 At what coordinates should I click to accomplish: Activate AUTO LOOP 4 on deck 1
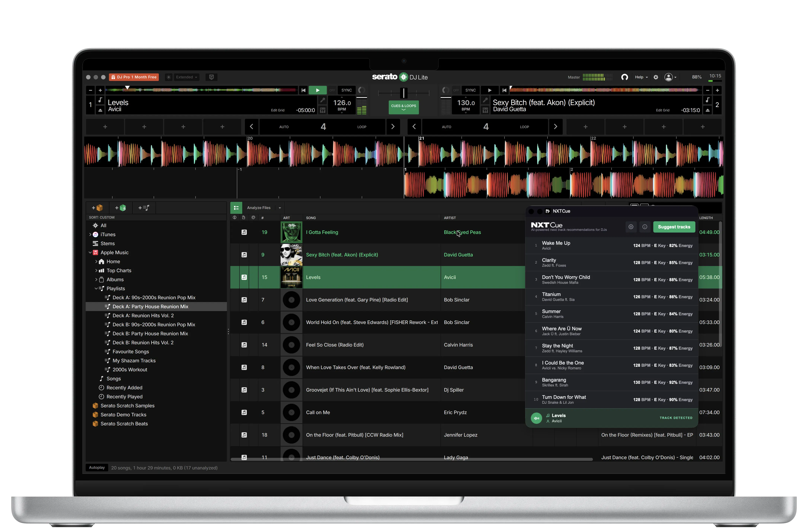coord(322,126)
